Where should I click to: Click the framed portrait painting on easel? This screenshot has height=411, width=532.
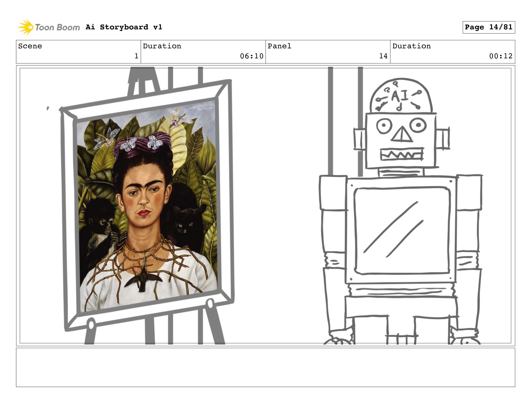[x=147, y=206]
